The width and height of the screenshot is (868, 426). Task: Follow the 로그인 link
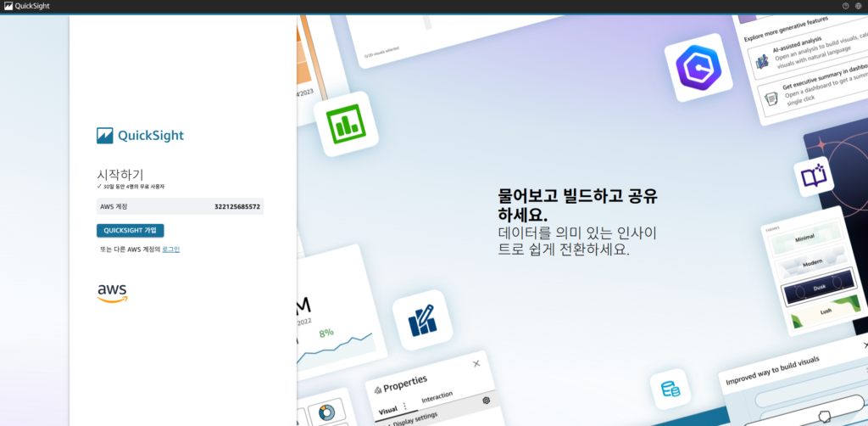point(170,249)
